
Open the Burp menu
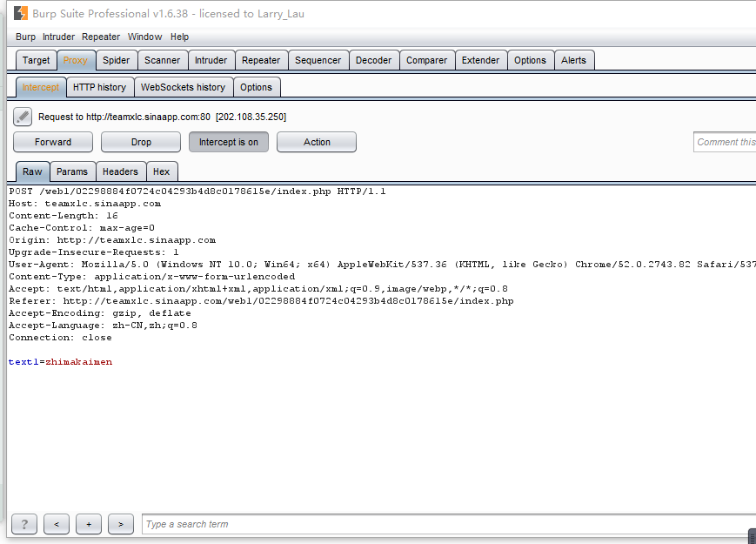coord(25,37)
